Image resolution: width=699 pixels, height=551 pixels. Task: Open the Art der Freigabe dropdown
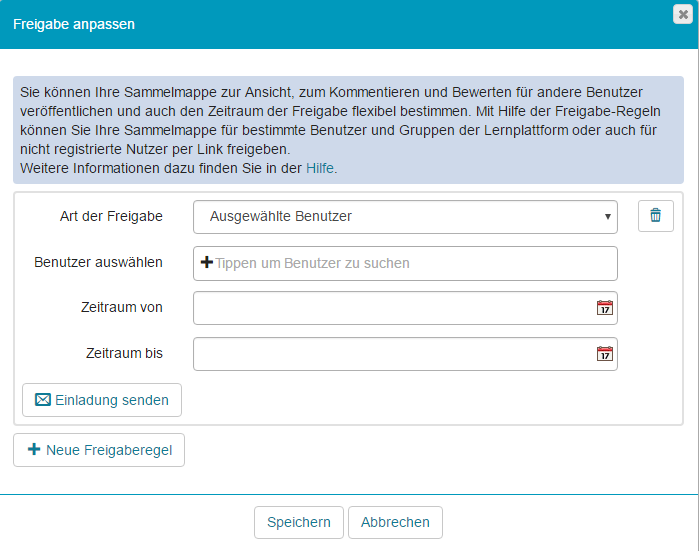click(x=404, y=216)
